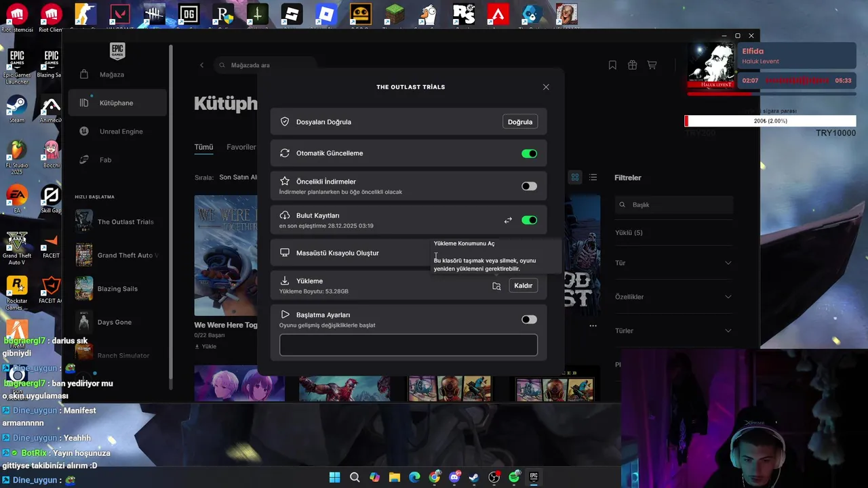Image resolution: width=868 pixels, height=488 pixels.
Task: Open the three-dot menu on game card
Action: pos(593,325)
